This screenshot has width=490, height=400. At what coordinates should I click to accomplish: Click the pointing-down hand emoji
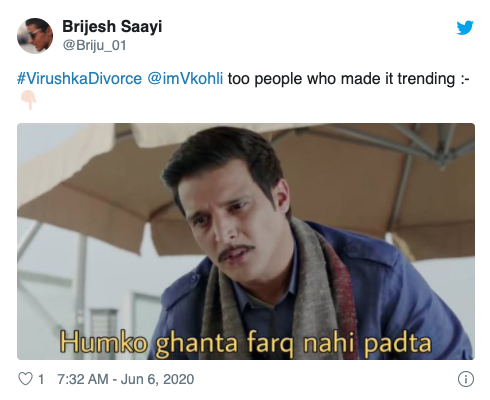(29, 99)
